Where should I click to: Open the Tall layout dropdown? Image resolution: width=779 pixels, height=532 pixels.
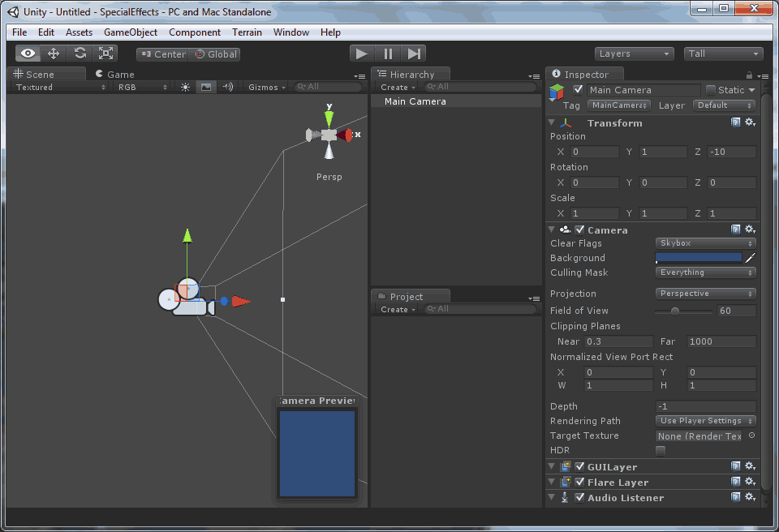pos(723,54)
